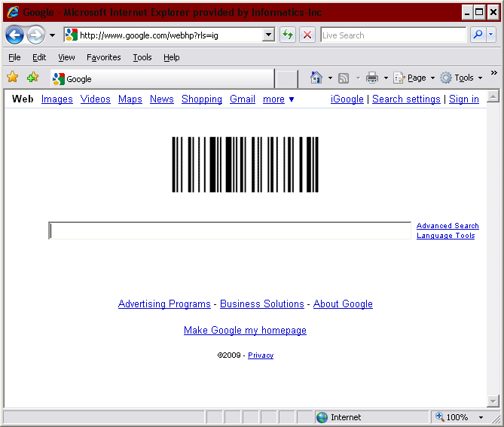504x427 pixels.
Task: Click the Internet Explorer title bar icon
Action: 13,12
